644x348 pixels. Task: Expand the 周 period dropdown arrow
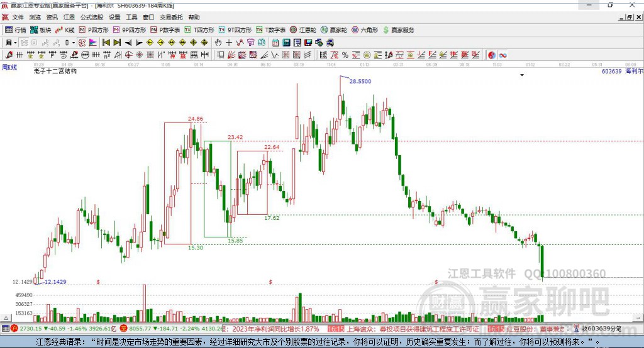coord(15,43)
